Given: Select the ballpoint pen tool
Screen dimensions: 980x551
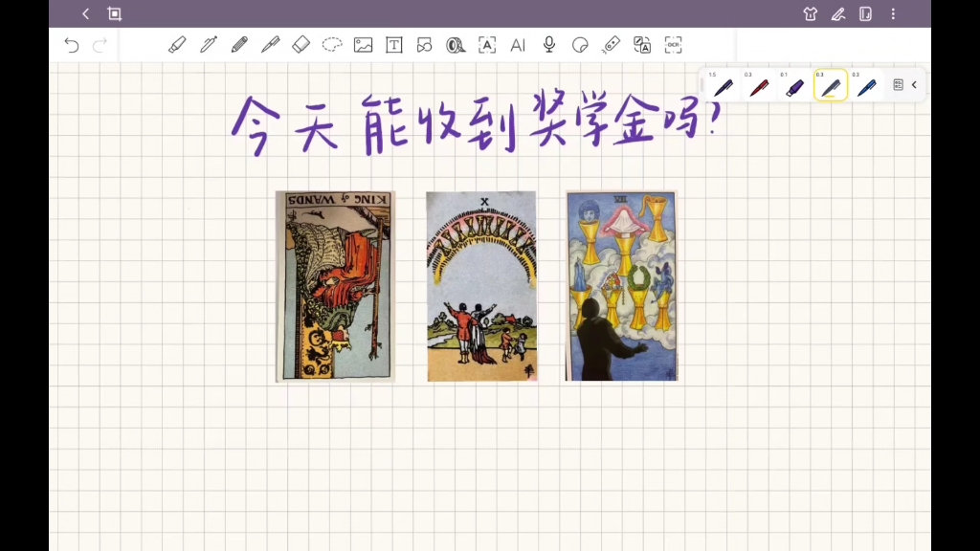Looking at the screenshot, I should [270, 45].
